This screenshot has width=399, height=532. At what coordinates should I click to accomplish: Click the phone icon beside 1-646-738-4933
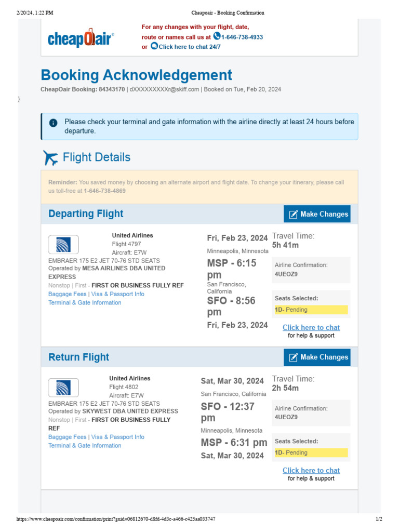pos(217,36)
